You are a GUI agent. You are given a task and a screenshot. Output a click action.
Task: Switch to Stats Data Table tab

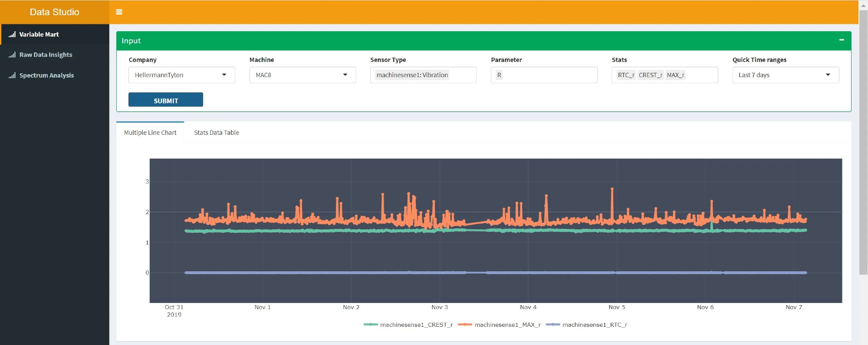[217, 133]
